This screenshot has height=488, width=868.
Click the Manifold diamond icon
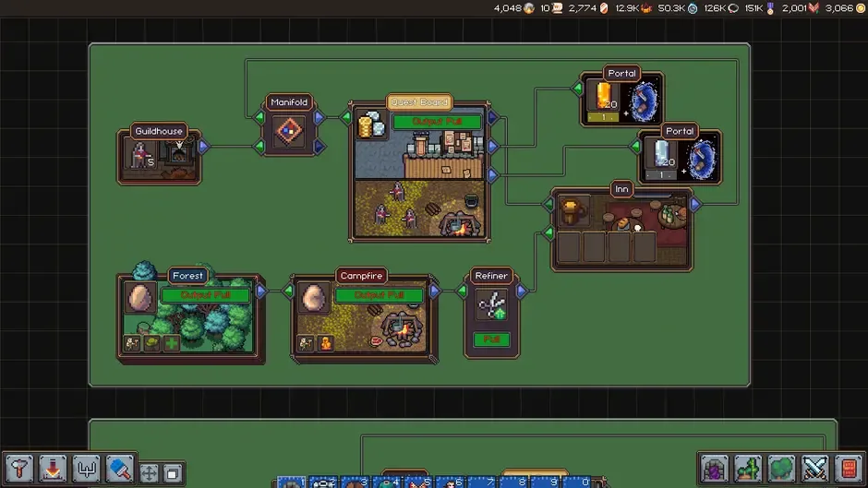pyautogui.click(x=289, y=132)
